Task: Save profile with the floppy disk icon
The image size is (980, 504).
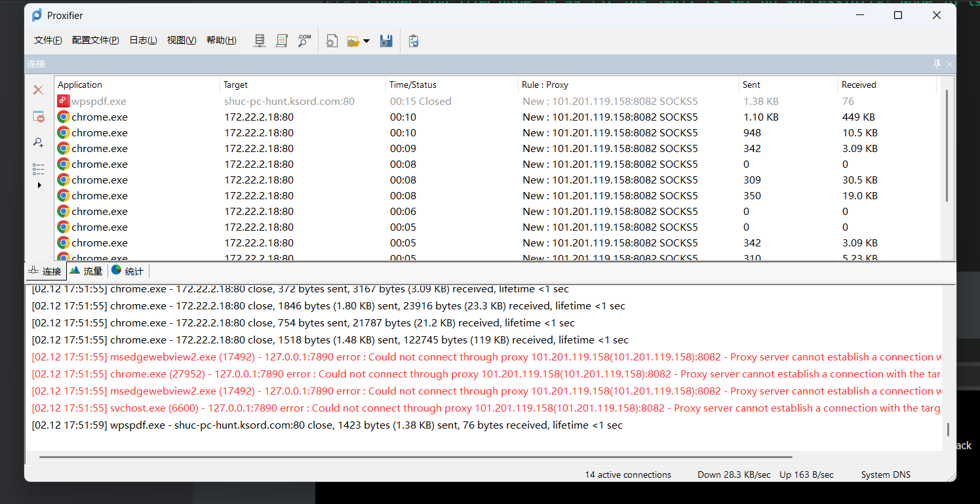Action: pos(386,41)
